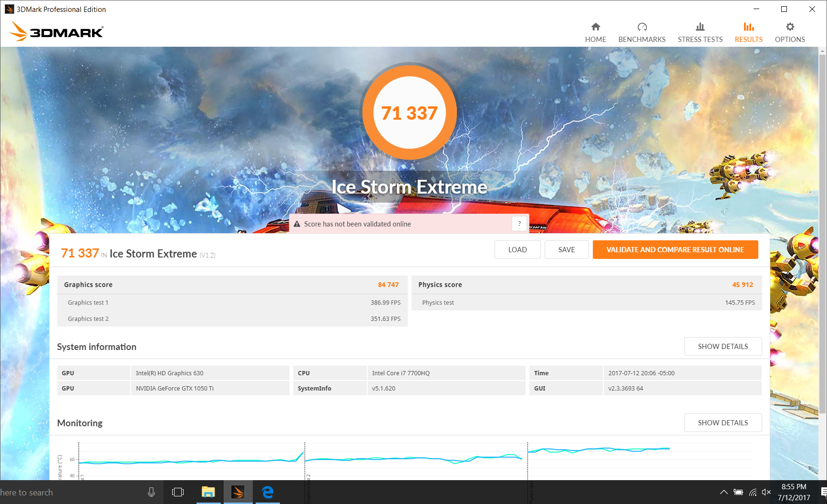
Task: Select the RESULTS tab
Action: [x=748, y=32]
